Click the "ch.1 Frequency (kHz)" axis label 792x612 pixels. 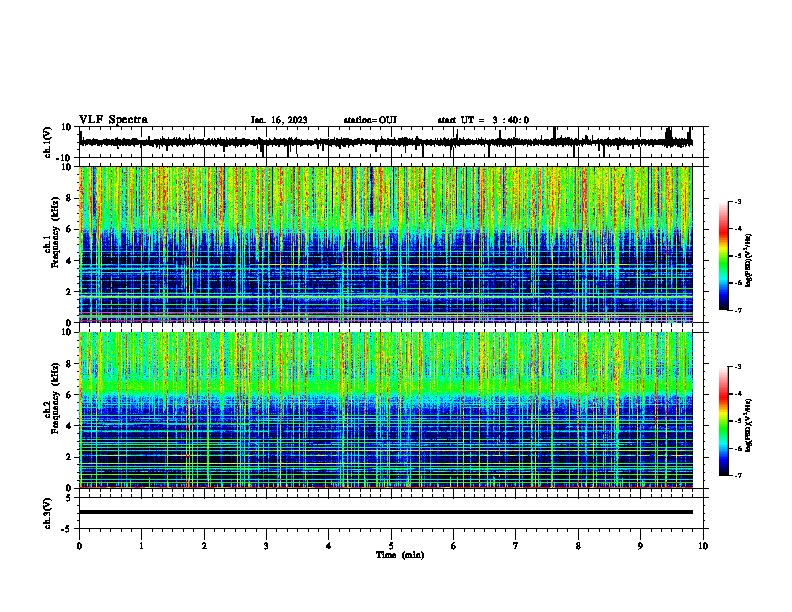52,232
